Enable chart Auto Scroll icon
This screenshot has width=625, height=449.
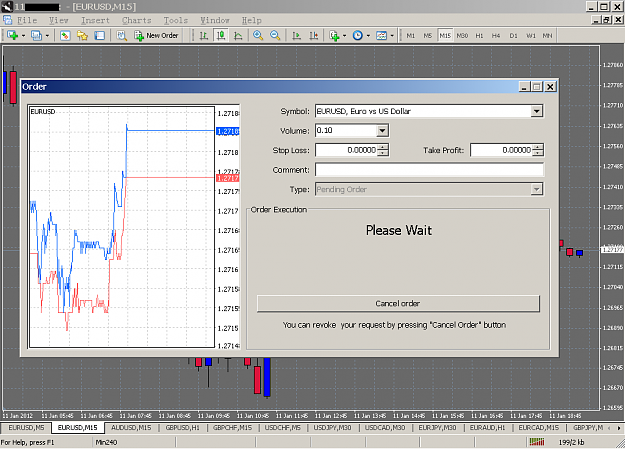[296, 35]
